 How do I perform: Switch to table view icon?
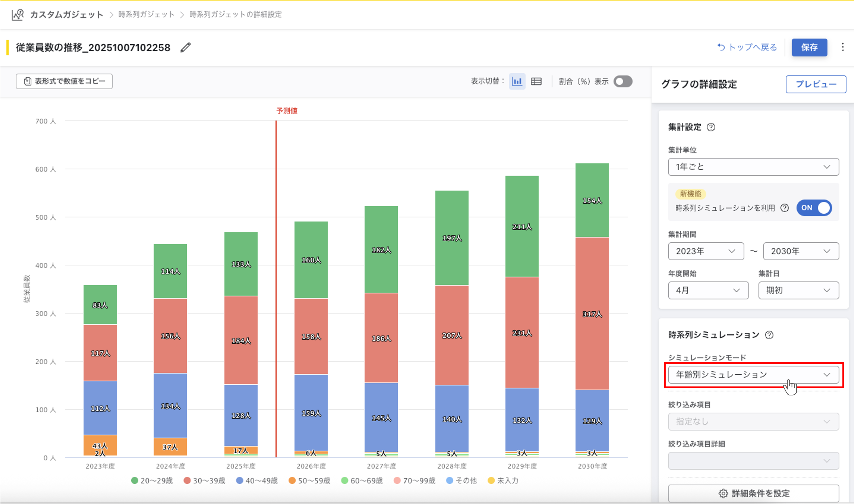pos(536,81)
